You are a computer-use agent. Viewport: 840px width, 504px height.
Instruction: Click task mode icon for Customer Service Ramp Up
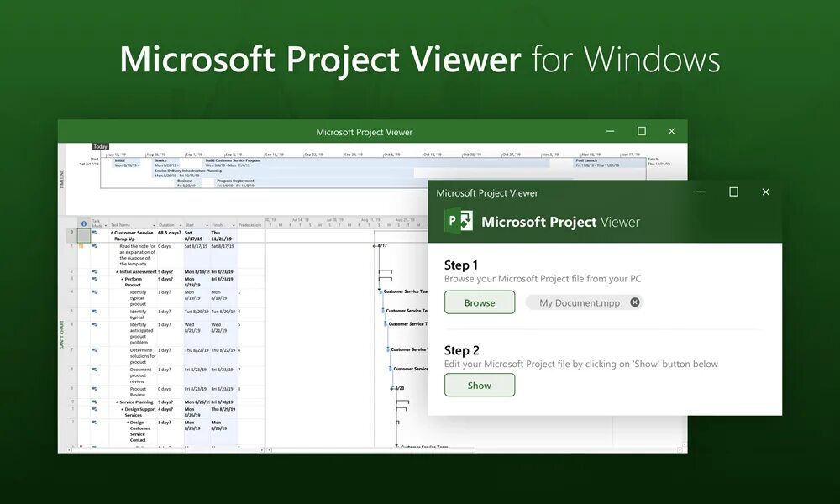pos(94,233)
